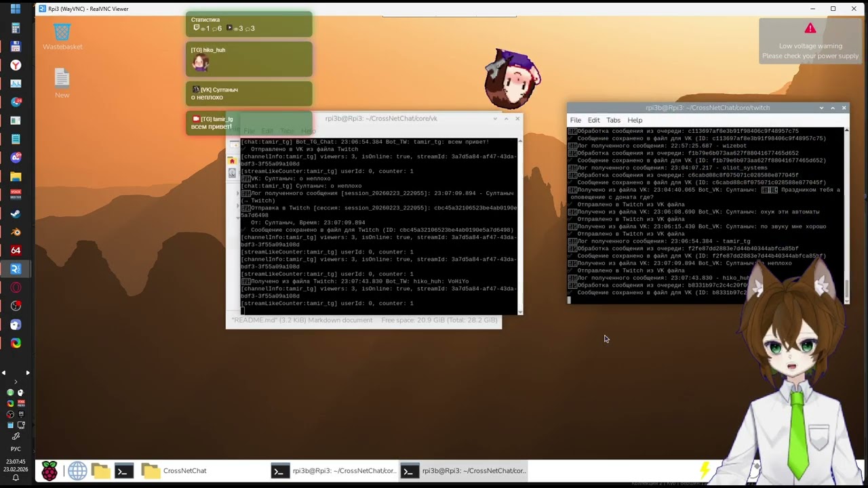Open the red 64 app in taskbar
The image size is (868, 488).
tap(16, 250)
